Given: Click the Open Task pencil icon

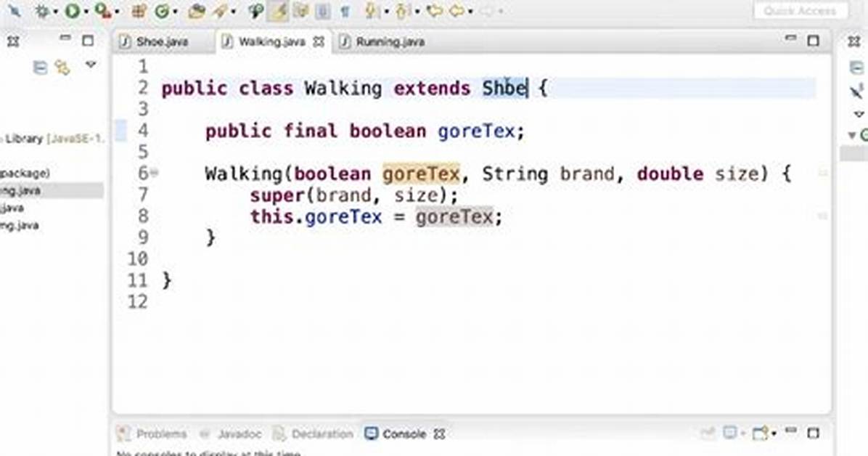Looking at the screenshot, I should pyautogui.click(x=220, y=11).
